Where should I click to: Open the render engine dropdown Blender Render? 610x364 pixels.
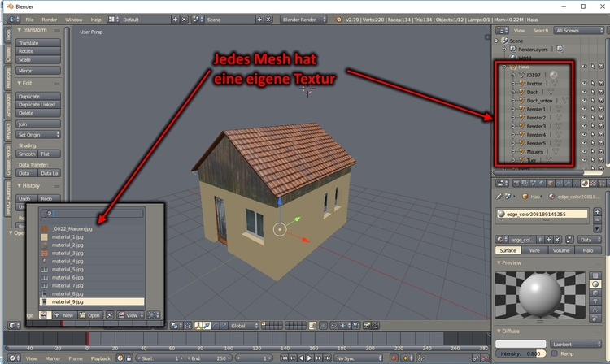tap(303, 19)
